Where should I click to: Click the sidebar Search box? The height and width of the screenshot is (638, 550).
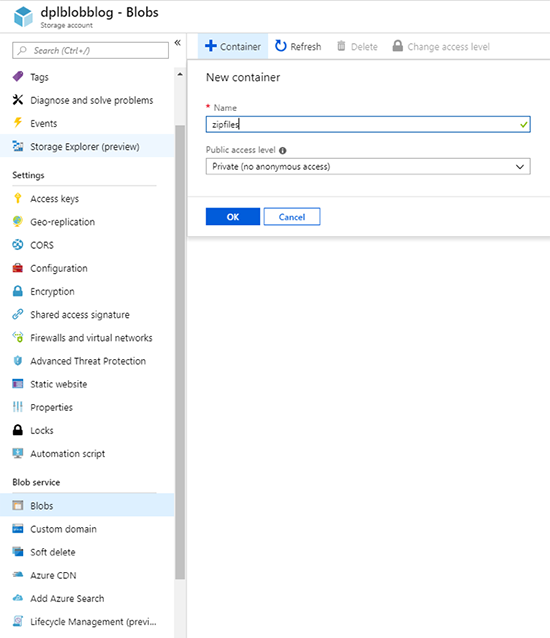[x=90, y=50]
